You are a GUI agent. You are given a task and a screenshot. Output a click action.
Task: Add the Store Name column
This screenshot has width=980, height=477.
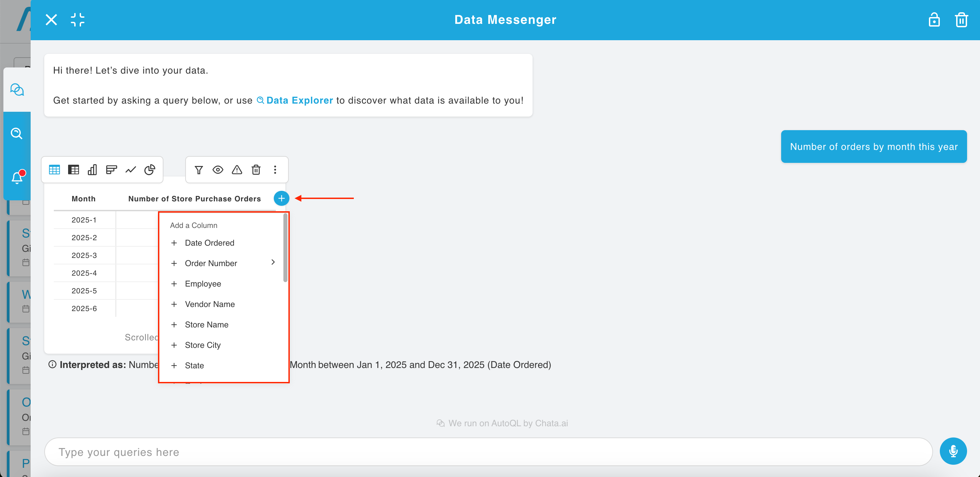(x=222, y=325)
